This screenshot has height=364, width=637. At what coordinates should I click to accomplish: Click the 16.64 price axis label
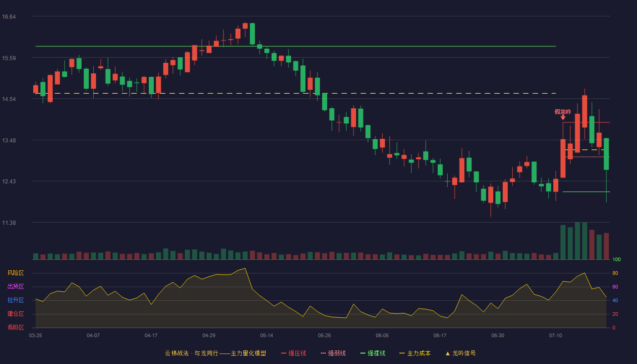pyautogui.click(x=9, y=17)
